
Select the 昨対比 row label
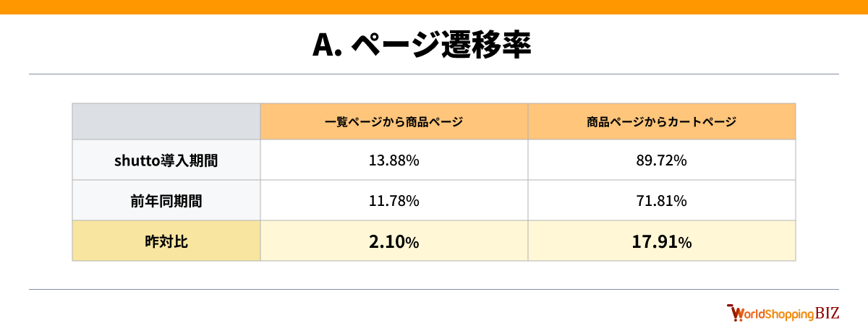[166, 241]
